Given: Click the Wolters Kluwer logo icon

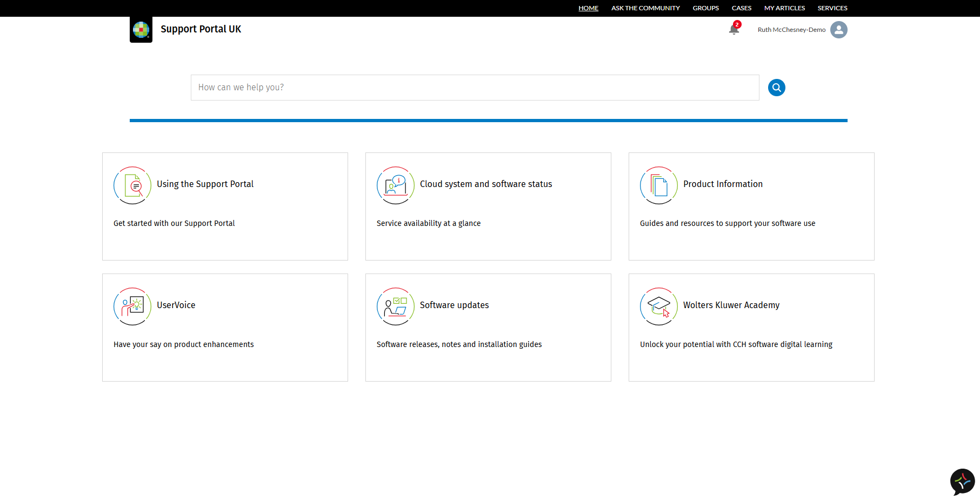Looking at the screenshot, I should pos(141,30).
